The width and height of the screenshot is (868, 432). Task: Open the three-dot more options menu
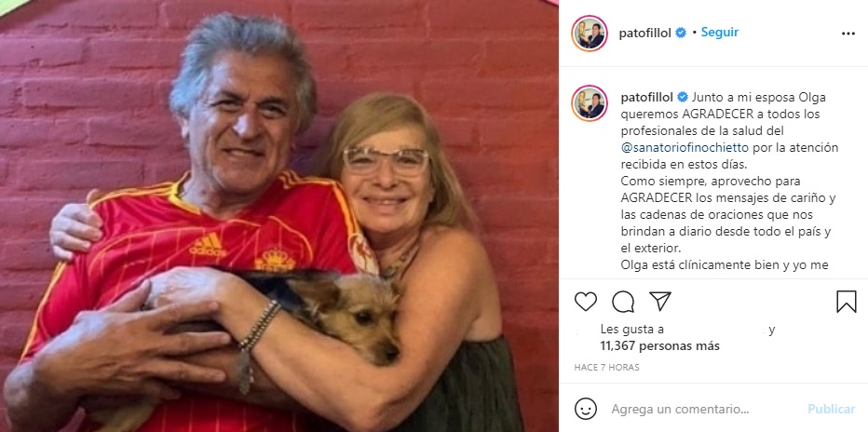click(x=848, y=34)
